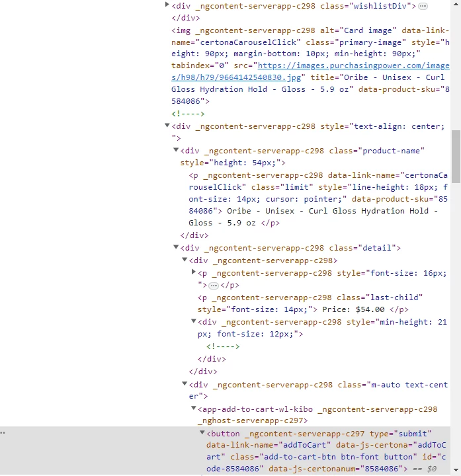Select the type="submit" attribute
Screen dimensions: 461x476
pos(400,434)
